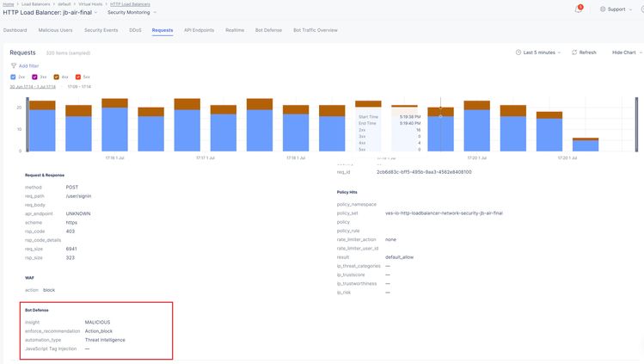Open the Bot Defense tab
The width and height of the screenshot is (644, 364).
coord(267,30)
